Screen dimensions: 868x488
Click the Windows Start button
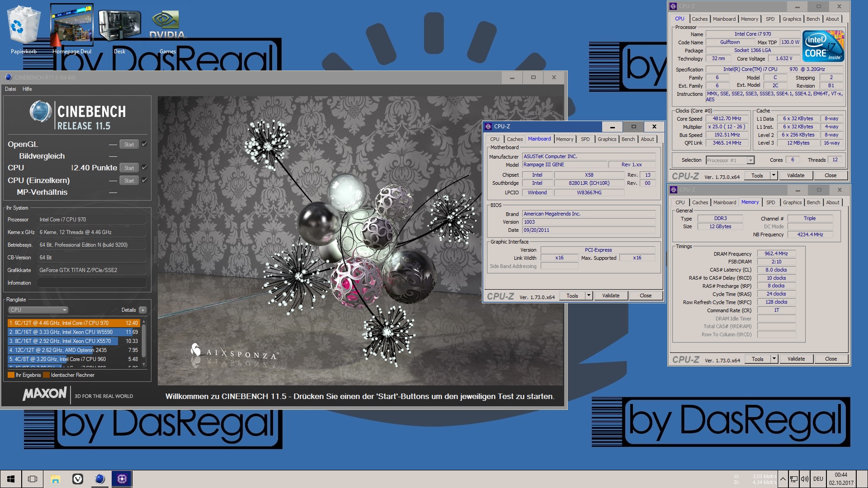click(x=11, y=479)
